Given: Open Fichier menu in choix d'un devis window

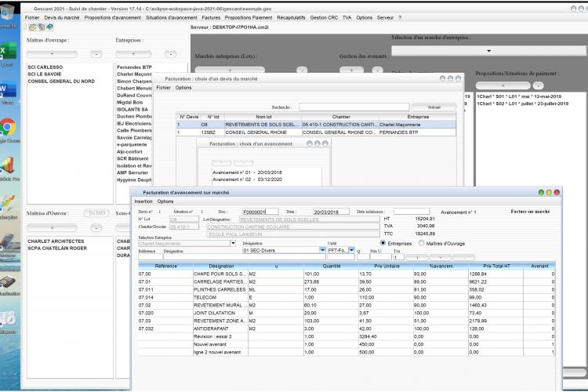Looking at the screenshot, I should (164, 87).
